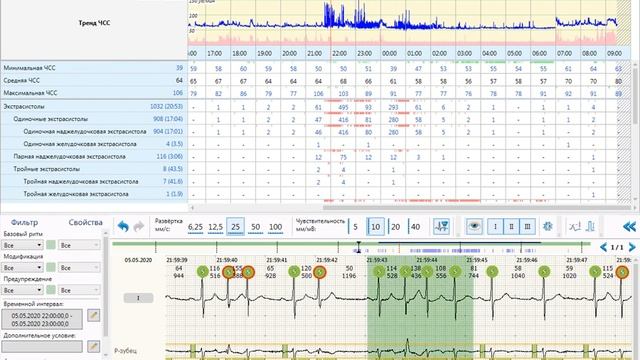The width and height of the screenshot is (640, 360).
Task: Collapse the panel with the double left chevron
Action: 629,227
